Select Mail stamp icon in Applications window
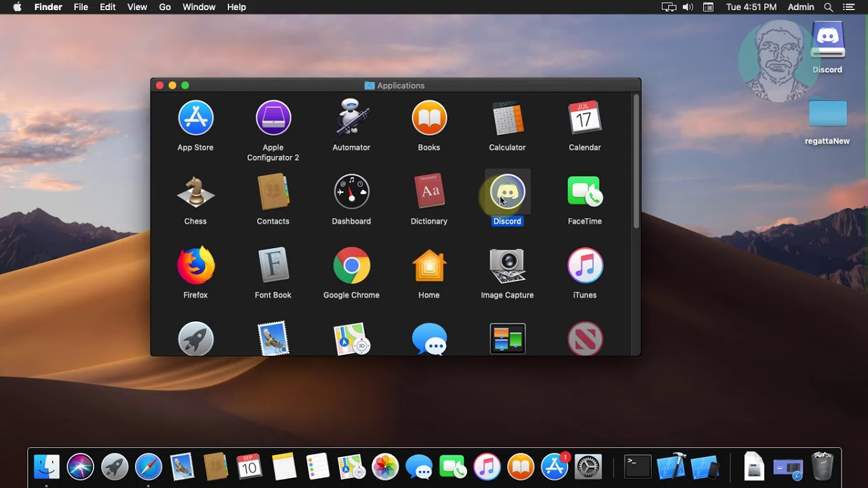 [x=273, y=338]
